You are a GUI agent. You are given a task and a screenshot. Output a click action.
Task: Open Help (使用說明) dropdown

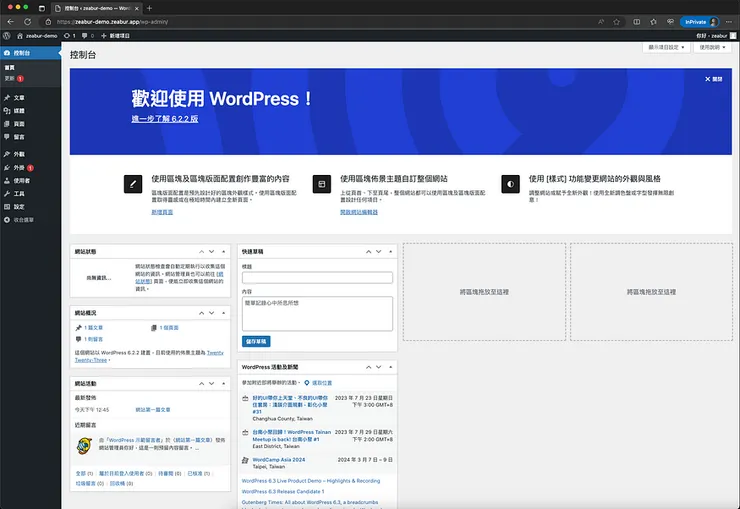point(713,47)
